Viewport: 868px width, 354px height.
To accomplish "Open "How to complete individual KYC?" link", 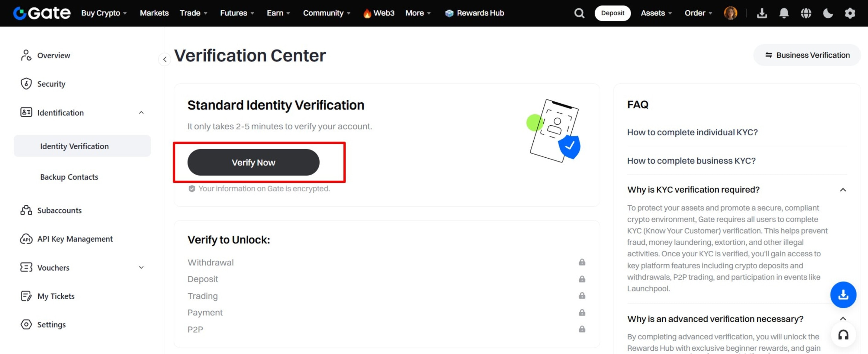I will tap(692, 132).
